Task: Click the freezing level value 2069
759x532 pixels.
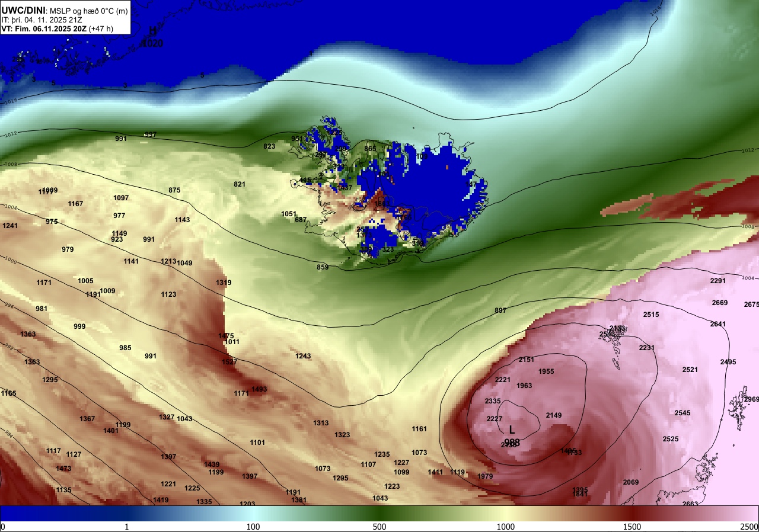Action: point(631,482)
